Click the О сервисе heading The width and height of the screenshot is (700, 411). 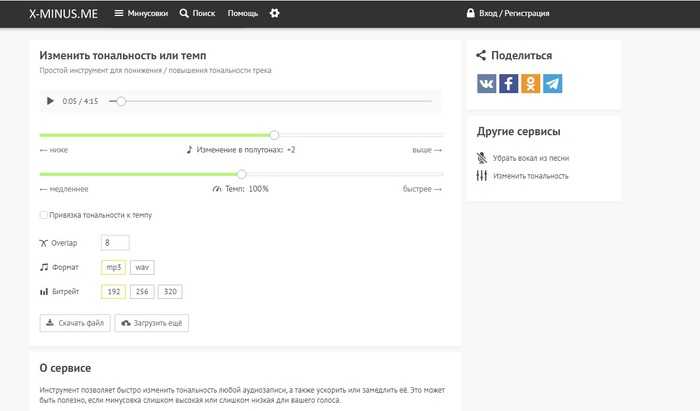[65, 368]
